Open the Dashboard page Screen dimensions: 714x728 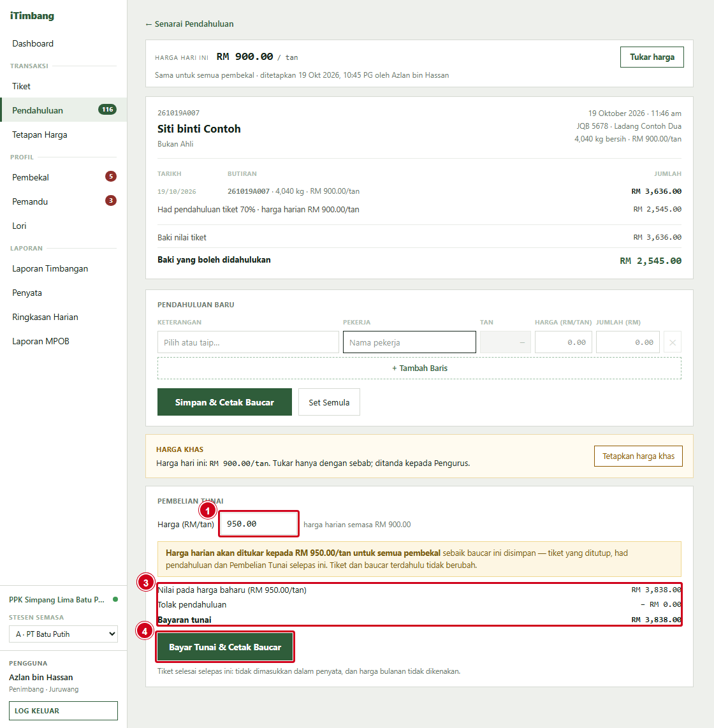(x=33, y=43)
